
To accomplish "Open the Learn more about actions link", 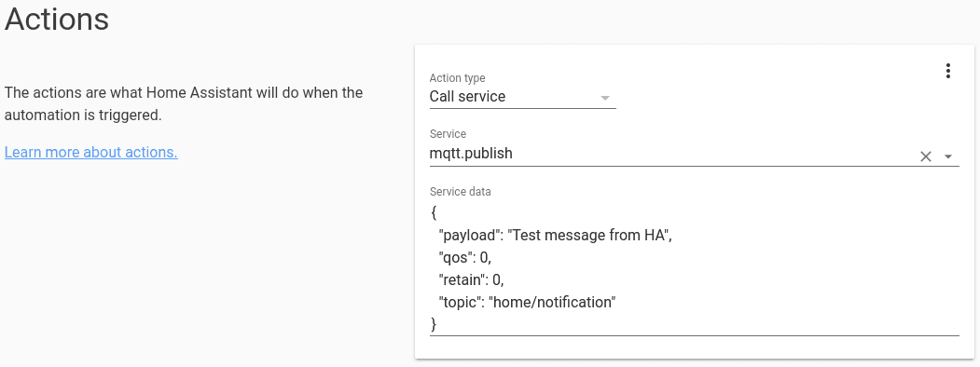I will point(91,152).
